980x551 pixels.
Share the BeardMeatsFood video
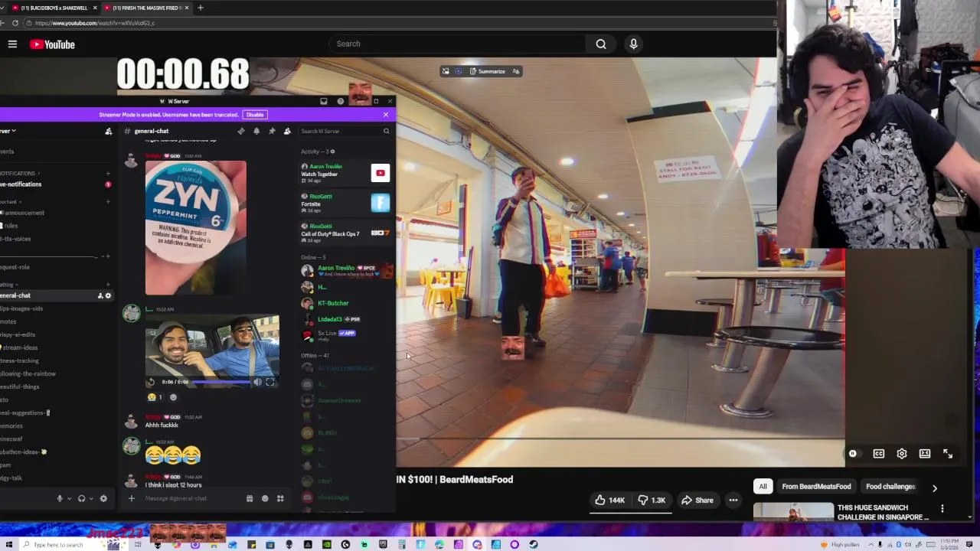pyautogui.click(x=697, y=500)
